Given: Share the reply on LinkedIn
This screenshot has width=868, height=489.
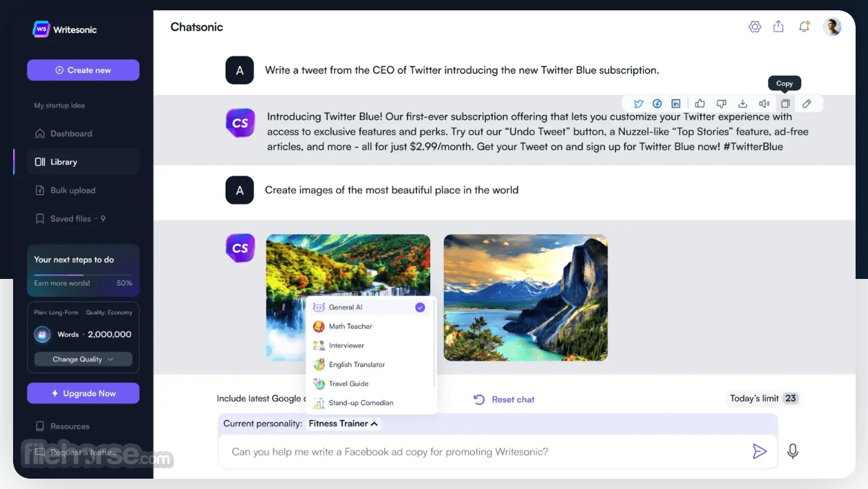Looking at the screenshot, I should click(676, 104).
